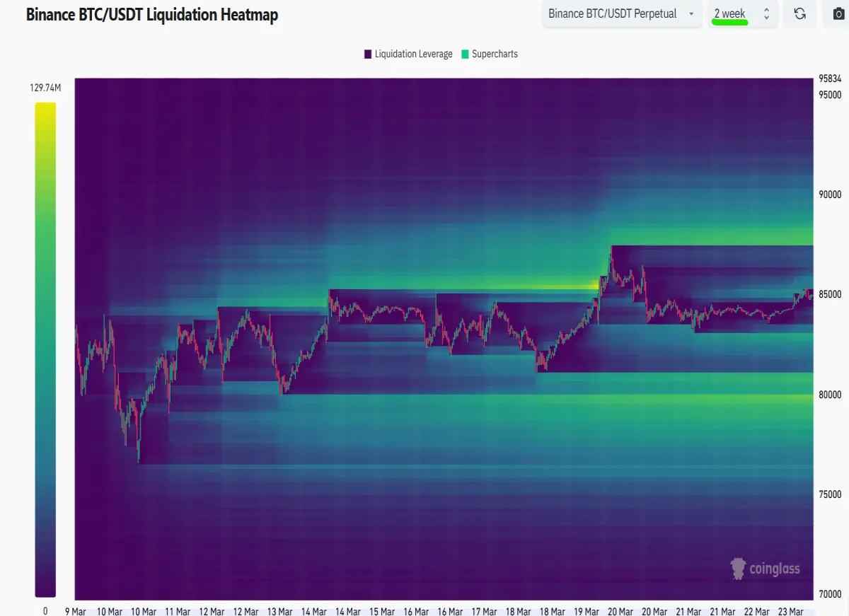Open the 2 week timeframe selector

click(x=744, y=14)
